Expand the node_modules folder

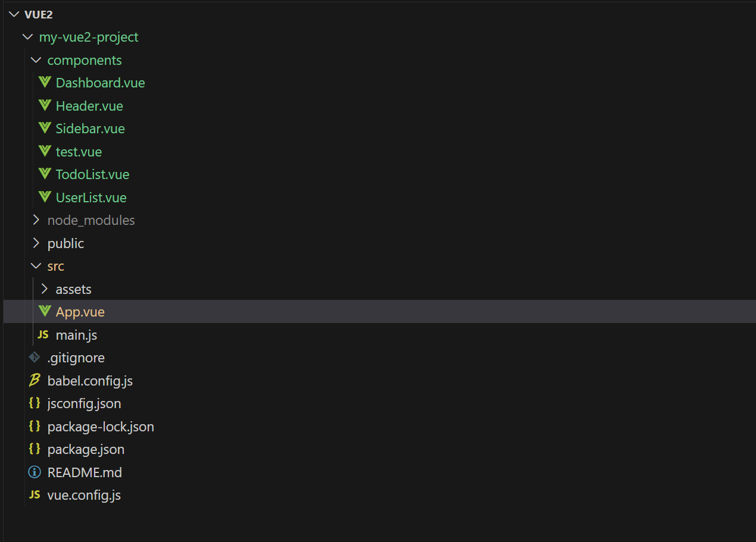36,220
